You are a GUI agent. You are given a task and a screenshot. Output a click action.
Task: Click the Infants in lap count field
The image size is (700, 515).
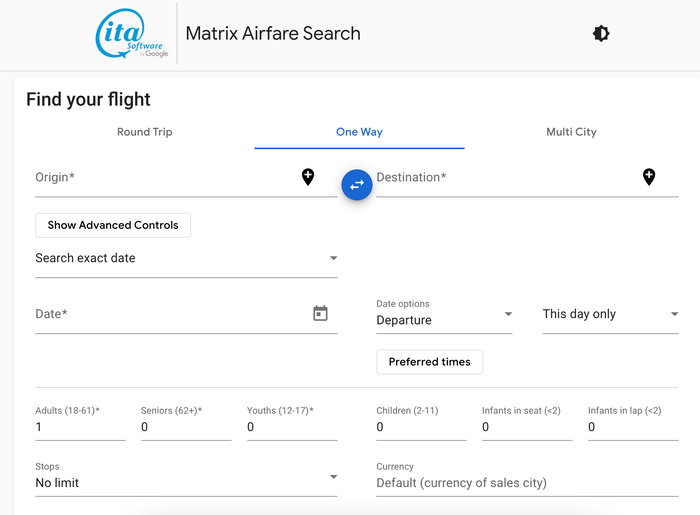[633, 422]
